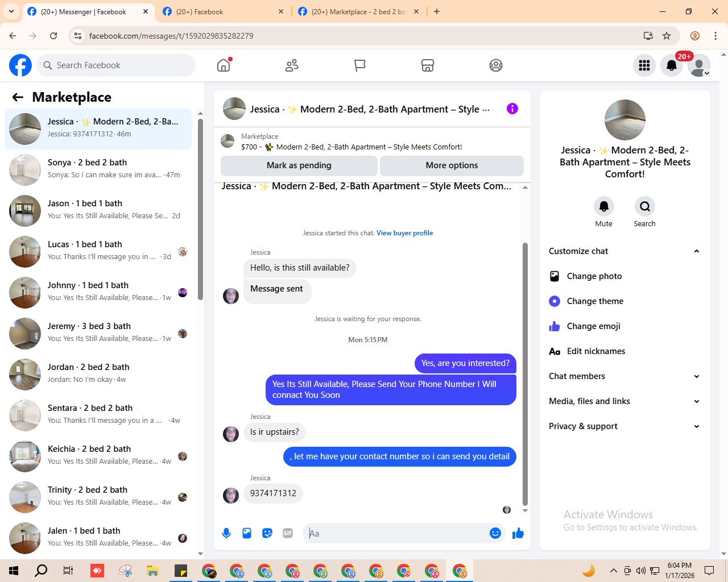Open File Explorer from taskbar

point(152,571)
